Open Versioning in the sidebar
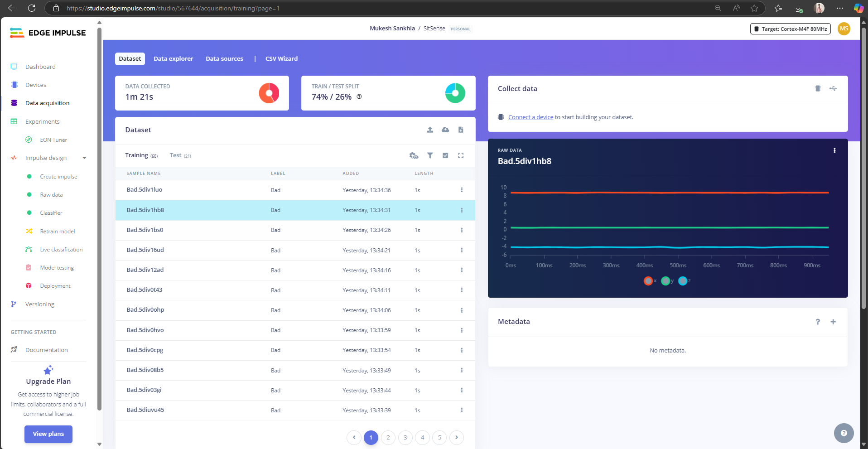Viewport: 868px width, 449px height. pyautogui.click(x=39, y=304)
